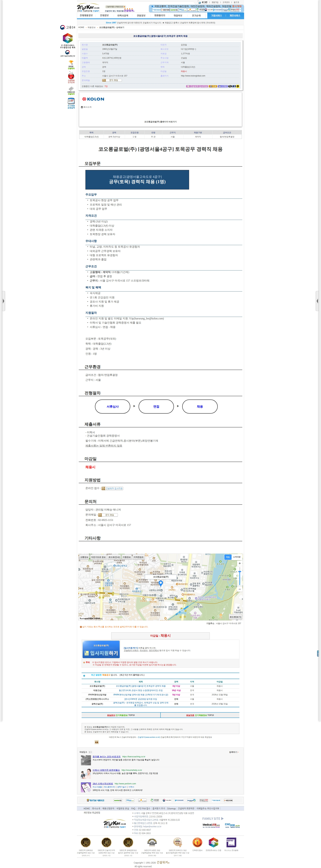Switch map to 지도 mode

pos(228,557)
